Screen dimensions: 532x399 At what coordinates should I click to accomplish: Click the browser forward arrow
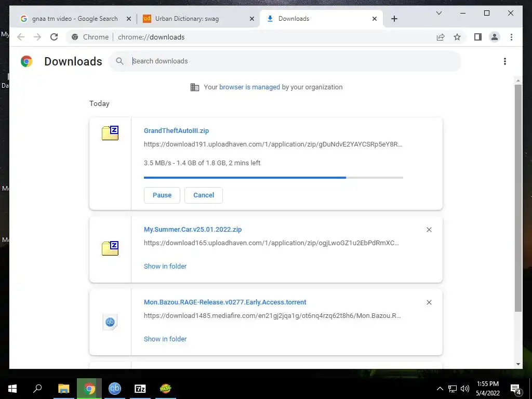pos(37,37)
